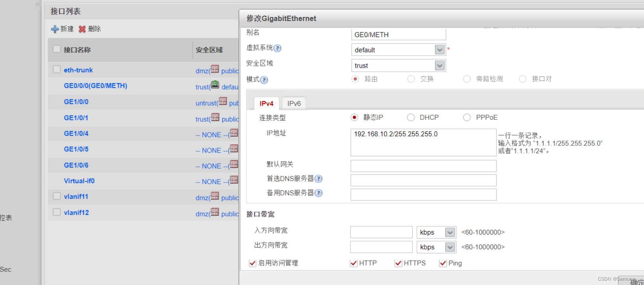Screen dimensions: 644x285
Task: Check the vlanif12 row checkbox
Action: click(57, 212)
